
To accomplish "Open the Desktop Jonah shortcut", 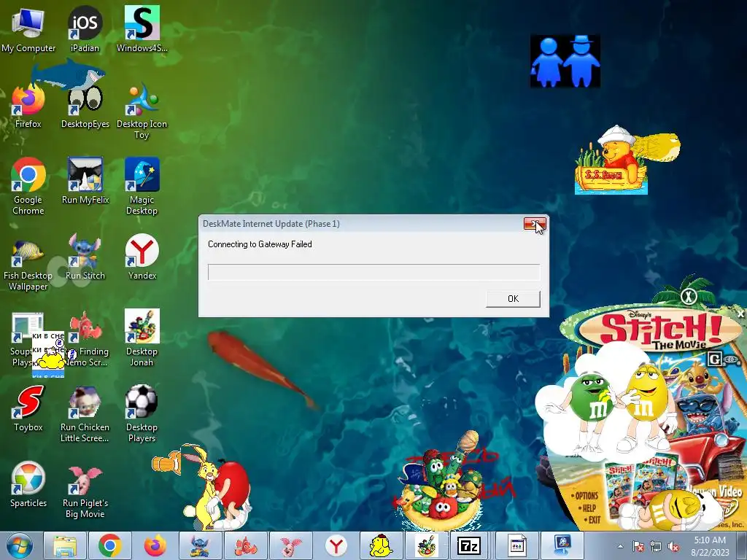I will tap(142, 338).
